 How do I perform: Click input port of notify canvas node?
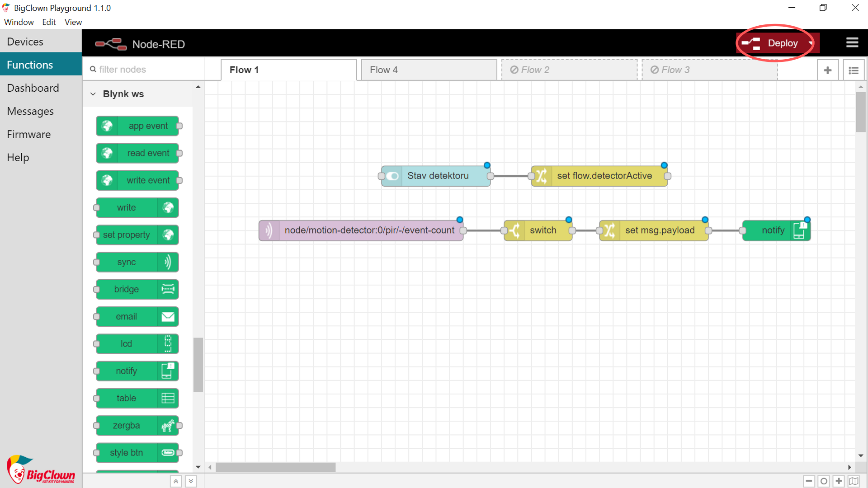click(742, 230)
